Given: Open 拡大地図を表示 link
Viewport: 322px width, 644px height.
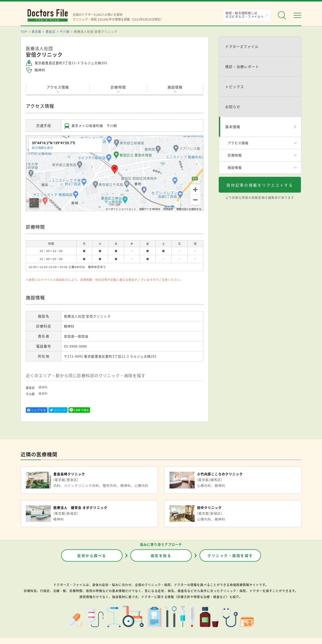Looking at the screenshot, I should click(x=42, y=148).
